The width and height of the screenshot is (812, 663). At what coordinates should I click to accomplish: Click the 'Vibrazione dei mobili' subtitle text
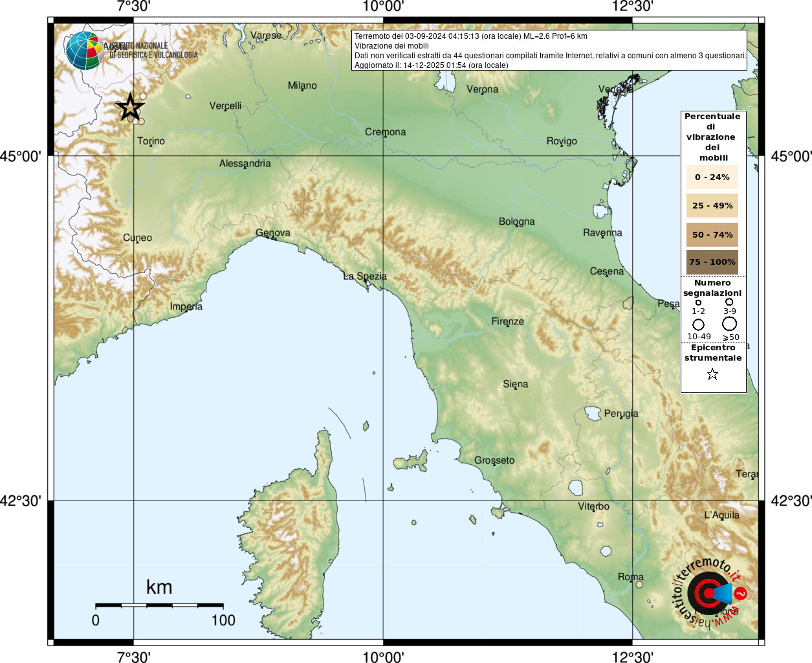click(x=391, y=46)
